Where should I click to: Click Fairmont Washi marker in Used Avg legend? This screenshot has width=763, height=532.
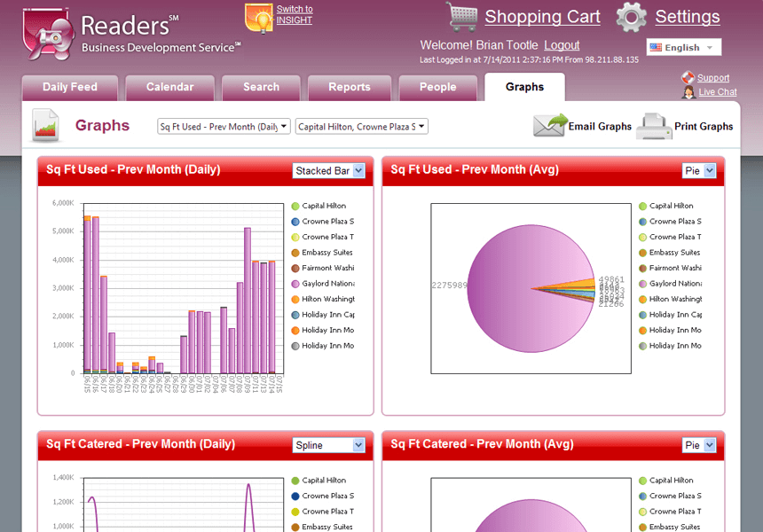point(642,269)
